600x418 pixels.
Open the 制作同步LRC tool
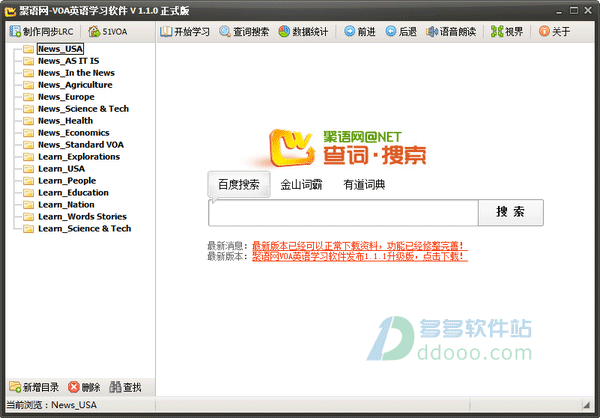click(41, 31)
